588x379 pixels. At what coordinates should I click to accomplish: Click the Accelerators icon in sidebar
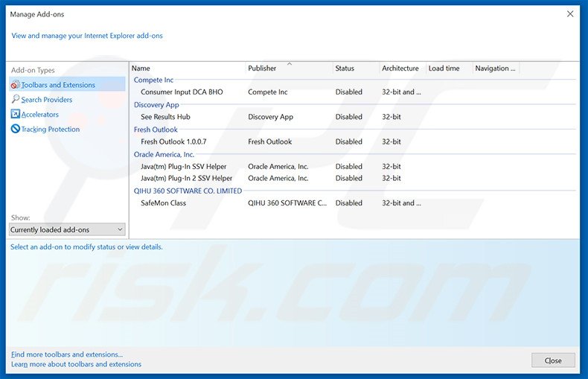(16, 115)
